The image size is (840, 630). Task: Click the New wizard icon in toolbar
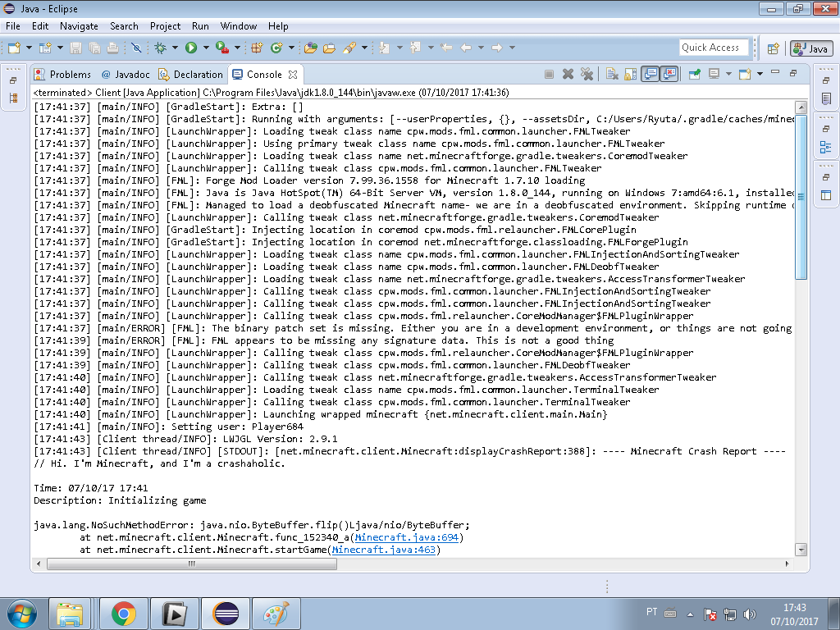(x=15, y=48)
